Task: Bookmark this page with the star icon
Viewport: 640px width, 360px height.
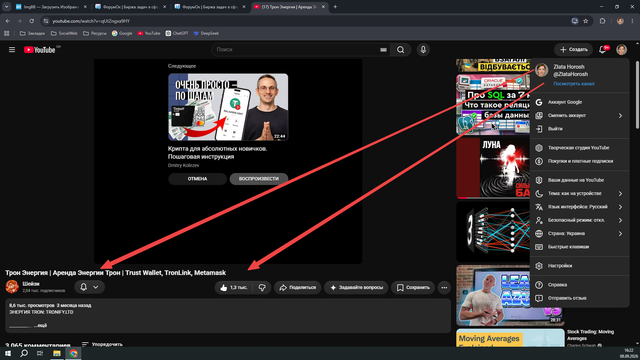Action: (586, 21)
